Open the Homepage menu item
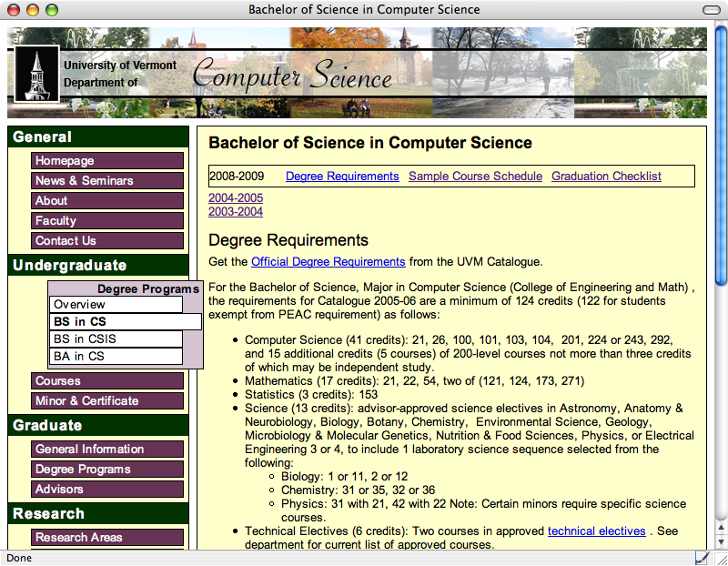 (107, 161)
